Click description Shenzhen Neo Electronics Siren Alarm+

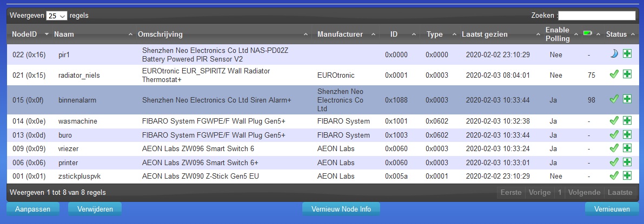216,100
